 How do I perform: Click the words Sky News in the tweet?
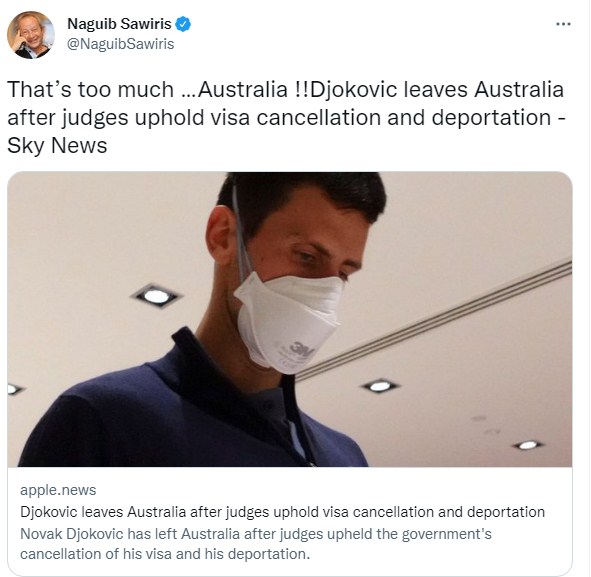[x=57, y=145]
